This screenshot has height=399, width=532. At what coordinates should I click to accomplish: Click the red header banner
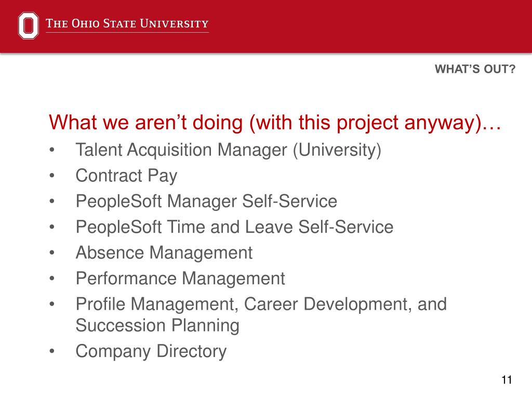pos(266,26)
